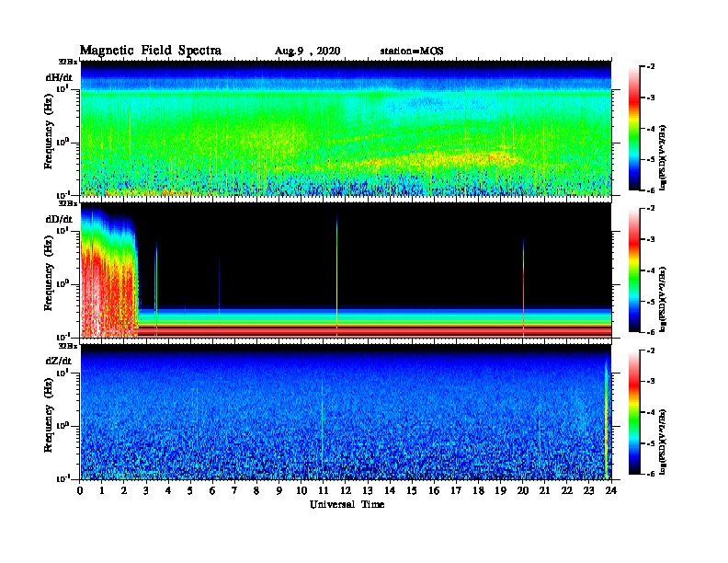Click hour tick label '22' on time axis

(567, 490)
